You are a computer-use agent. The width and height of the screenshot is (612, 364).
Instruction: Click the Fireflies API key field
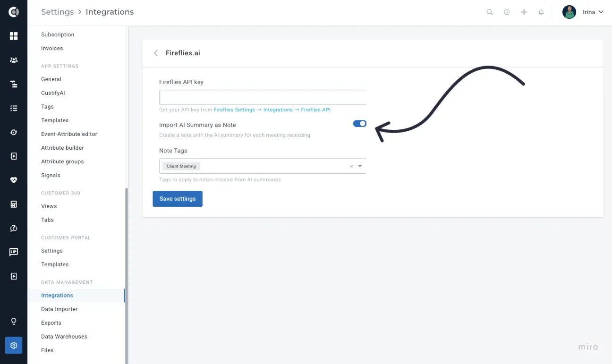point(263,97)
